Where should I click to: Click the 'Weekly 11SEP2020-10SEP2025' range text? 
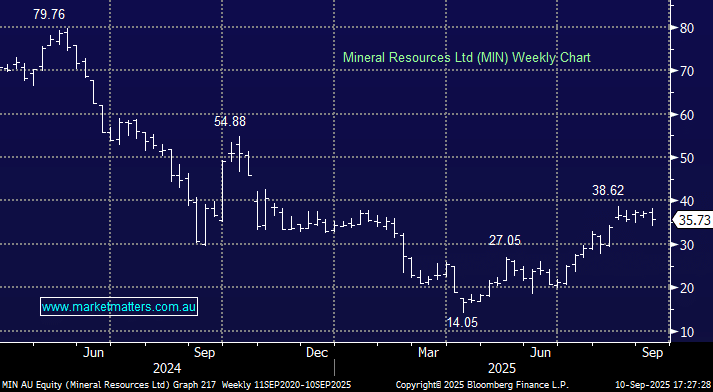coord(286,385)
